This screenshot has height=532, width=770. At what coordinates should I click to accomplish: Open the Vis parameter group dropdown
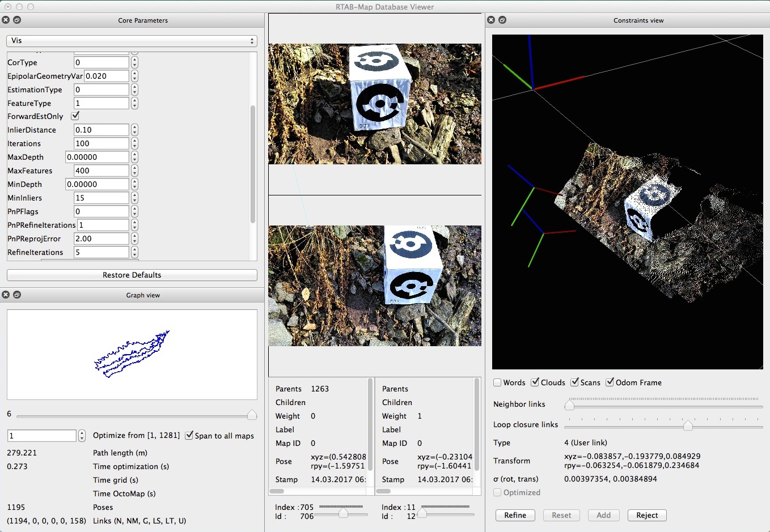pos(132,41)
